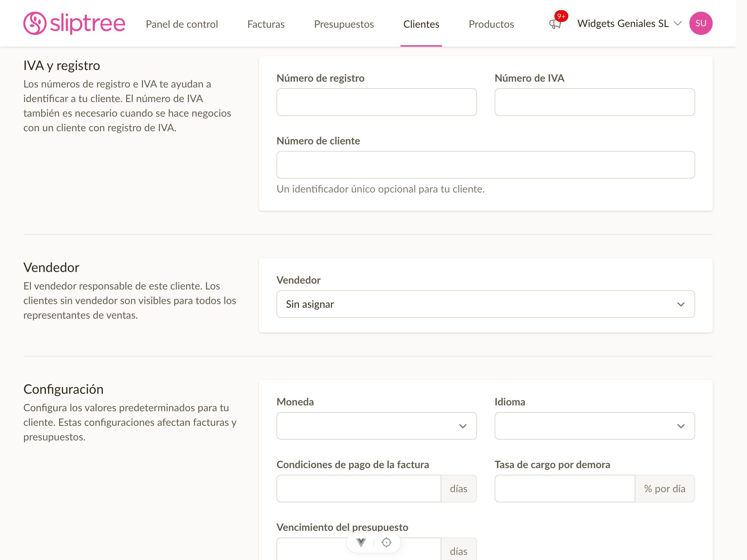Focus the Número de IVA field
Viewport: 747px width, 560px height.
595,102
